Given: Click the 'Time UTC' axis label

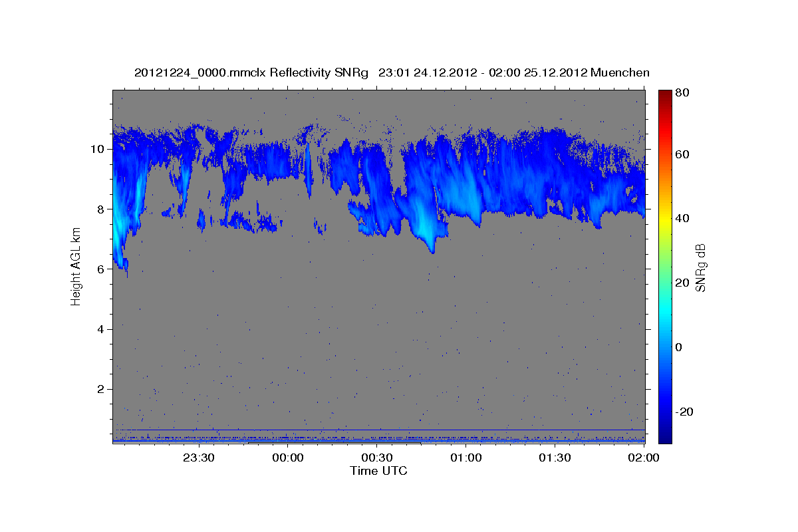Looking at the screenshot, I should coord(378,471).
